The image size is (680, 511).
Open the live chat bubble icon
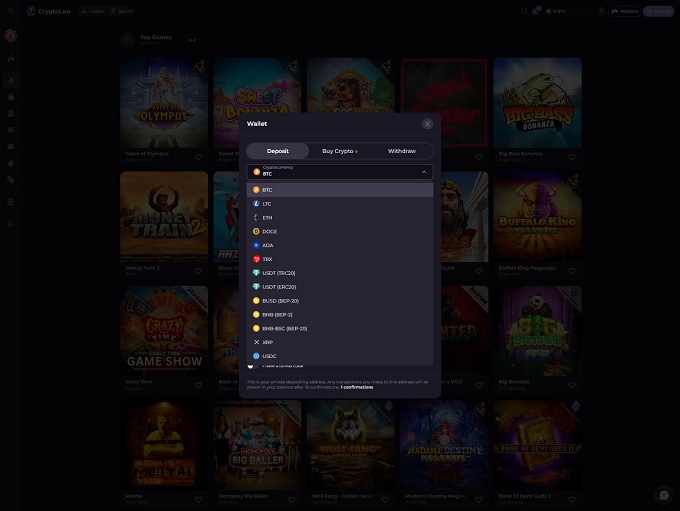(664, 495)
